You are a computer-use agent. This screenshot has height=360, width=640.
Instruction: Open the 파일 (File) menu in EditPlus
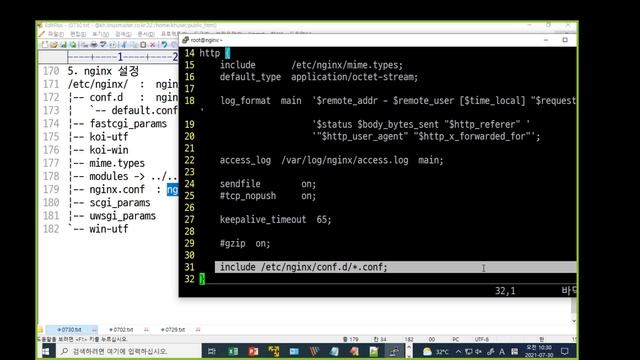[x=56, y=34]
